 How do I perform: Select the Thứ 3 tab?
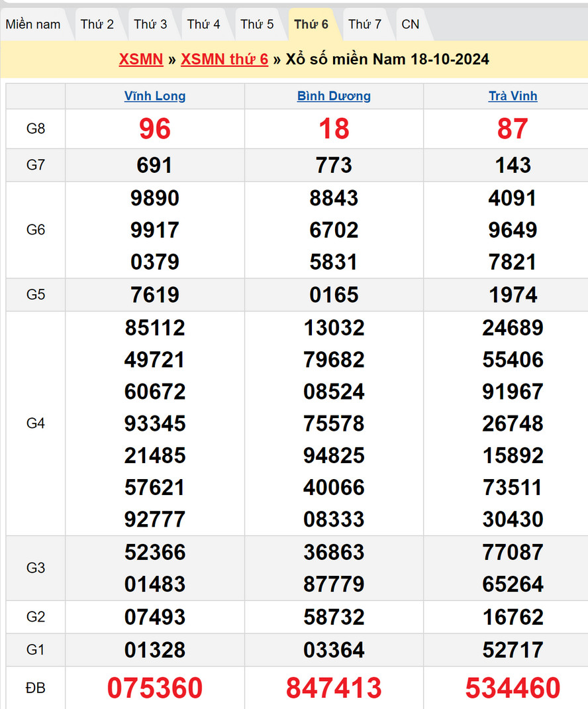click(150, 25)
